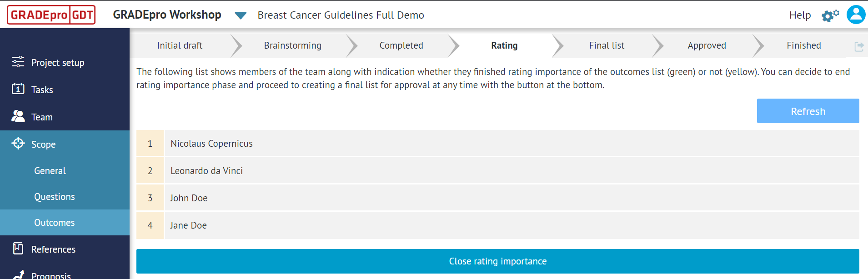Open the Project setup section icon
Viewport: 868px width, 279px height.
coord(18,62)
